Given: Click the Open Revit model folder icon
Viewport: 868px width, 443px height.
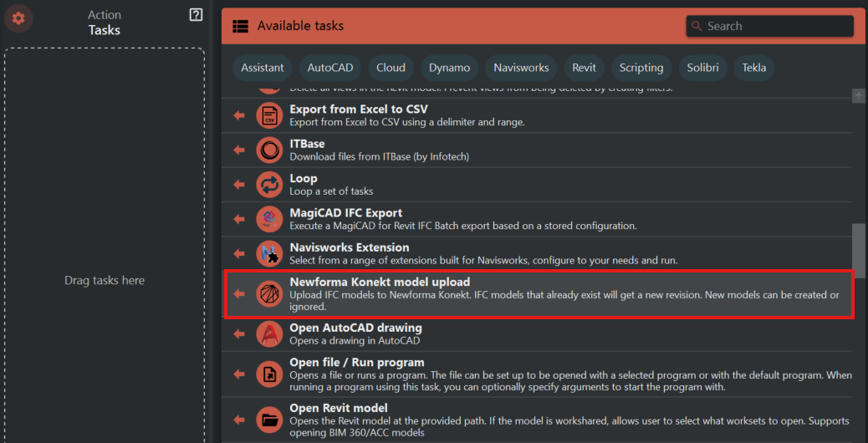Looking at the screenshot, I should [269, 420].
